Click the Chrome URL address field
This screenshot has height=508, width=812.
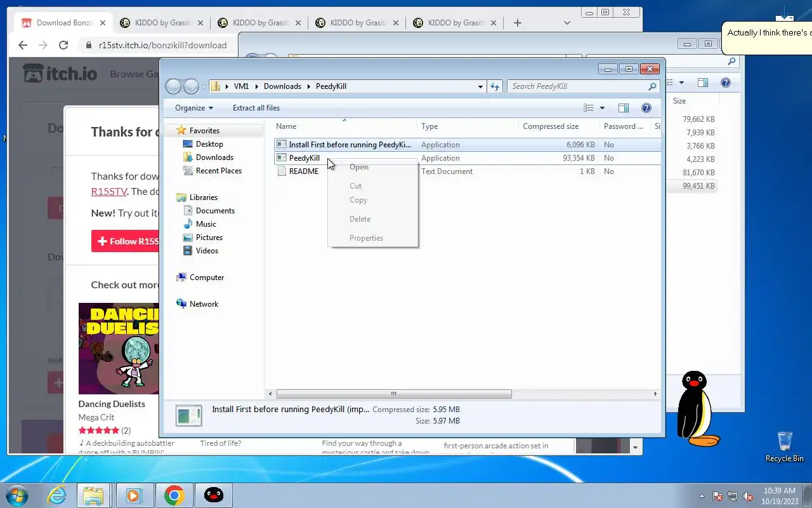point(162,45)
